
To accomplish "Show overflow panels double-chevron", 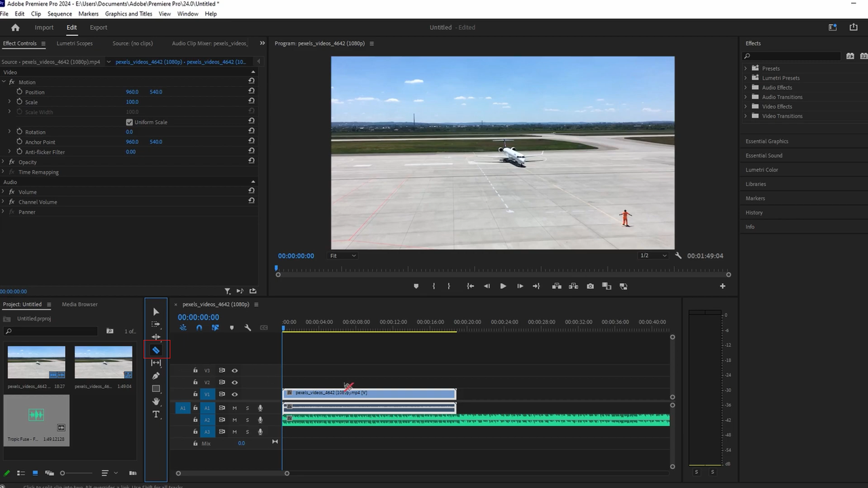I will tap(262, 43).
